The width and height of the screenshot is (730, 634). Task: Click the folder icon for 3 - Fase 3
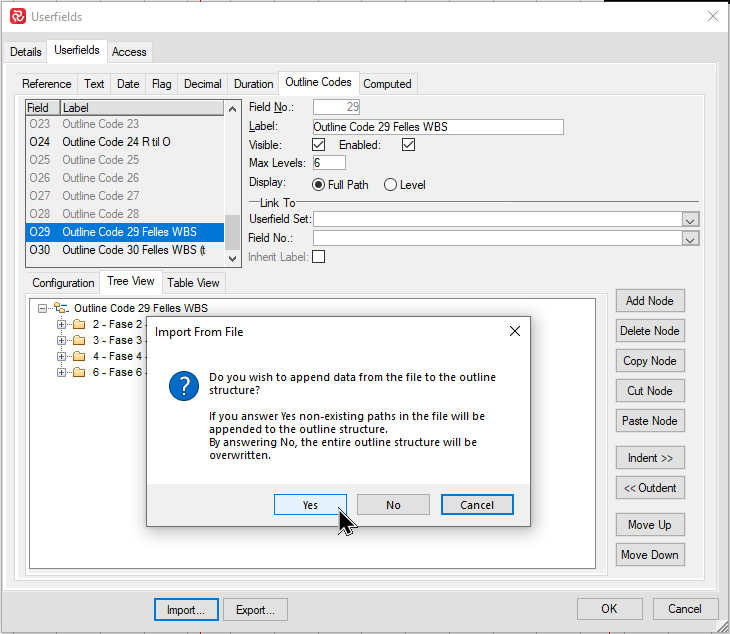pyautogui.click(x=79, y=341)
